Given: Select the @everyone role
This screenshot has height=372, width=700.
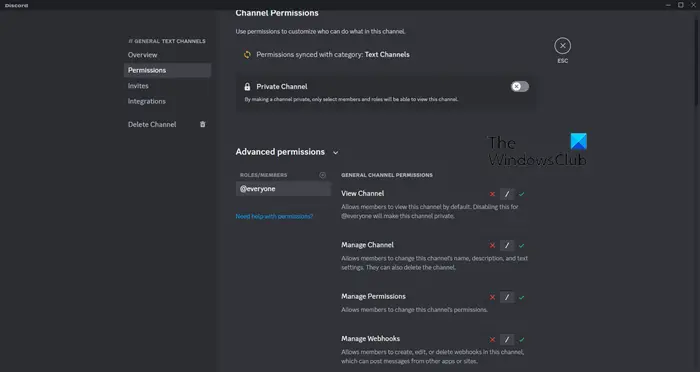Looking at the screenshot, I should [283, 188].
